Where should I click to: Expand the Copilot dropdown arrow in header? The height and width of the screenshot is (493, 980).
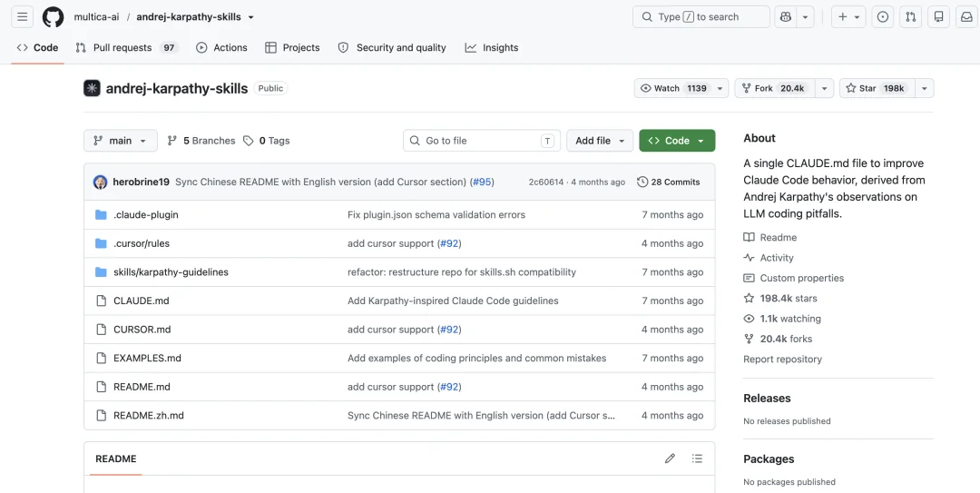[x=805, y=17]
